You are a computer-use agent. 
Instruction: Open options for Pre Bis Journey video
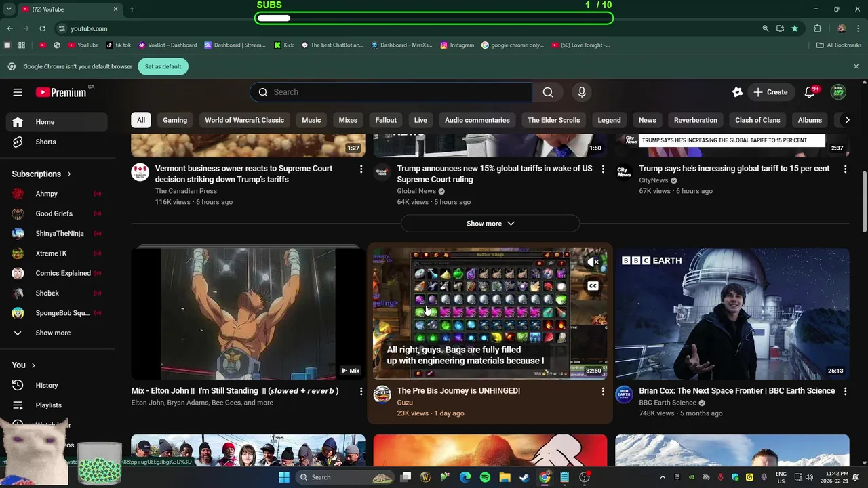click(603, 391)
